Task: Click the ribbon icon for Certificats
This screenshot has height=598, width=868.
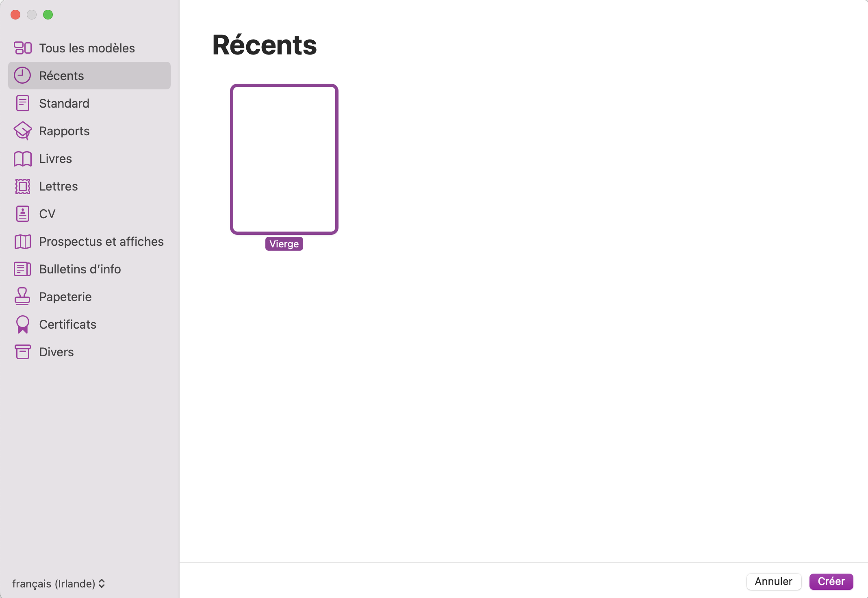Action: 23,324
